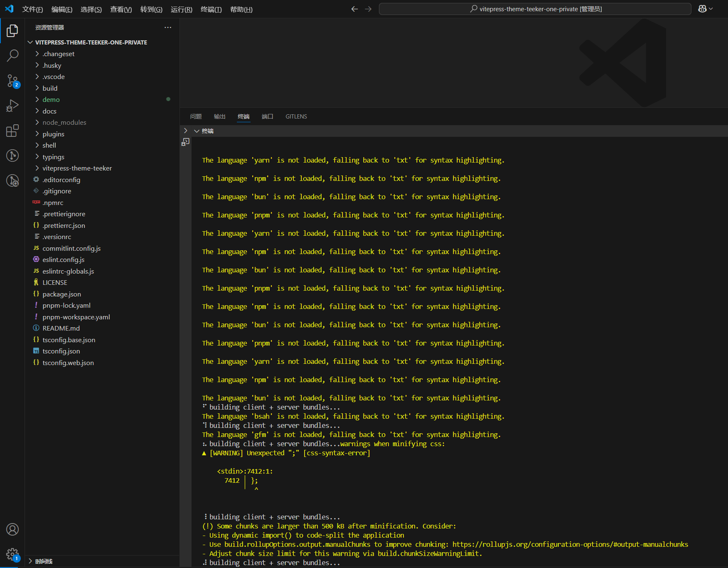Open the 选择(S) menu
This screenshot has height=568, width=728.
pos(91,9)
